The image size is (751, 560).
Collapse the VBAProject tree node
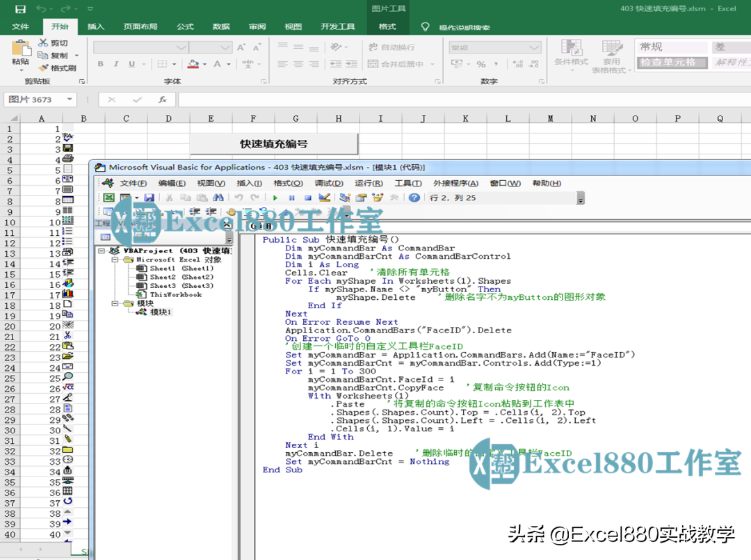pyautogui.click(x=101, y=250)
